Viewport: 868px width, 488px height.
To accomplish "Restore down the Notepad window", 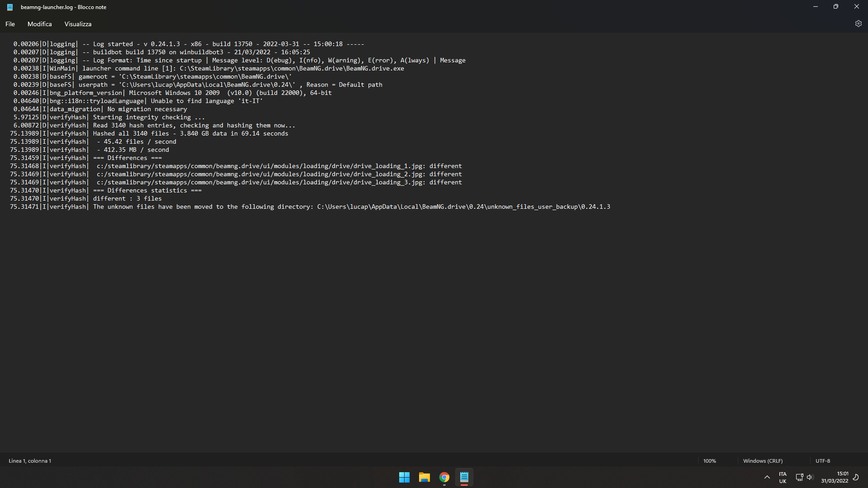I will (x=836, y=7).
